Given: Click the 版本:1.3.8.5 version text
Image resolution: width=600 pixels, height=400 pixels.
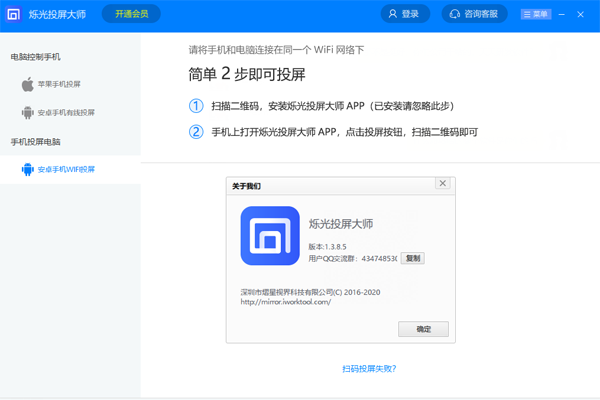Looking at the screenshot, I should point(328,247).
